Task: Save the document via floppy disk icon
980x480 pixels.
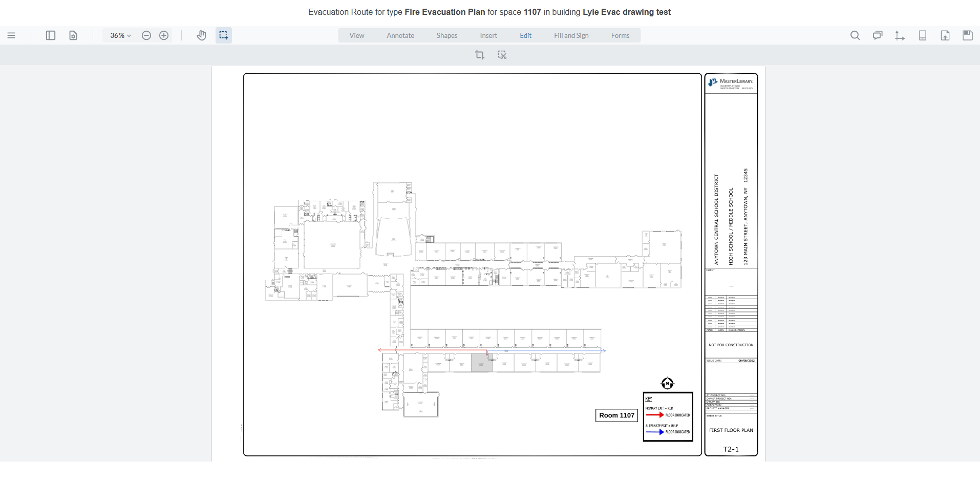Action: [968, 35]
